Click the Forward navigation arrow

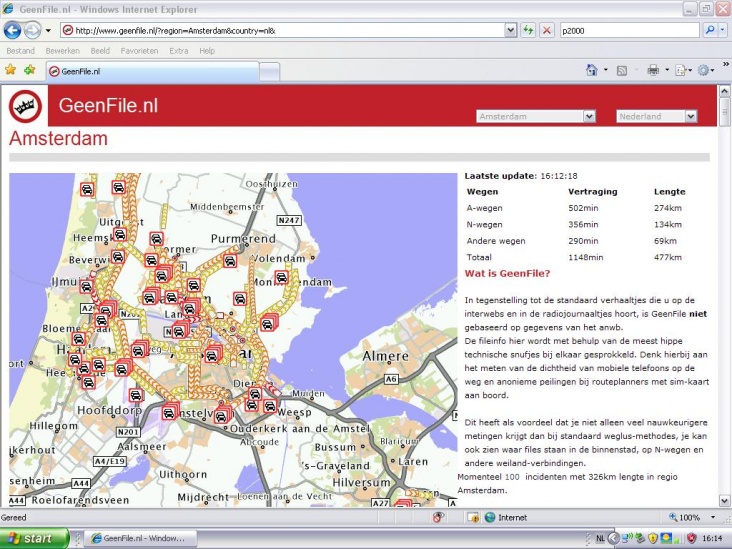tap(32, 31)
